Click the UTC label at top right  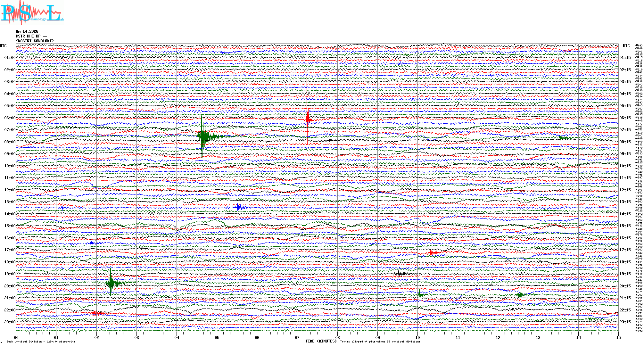(626, 46)
